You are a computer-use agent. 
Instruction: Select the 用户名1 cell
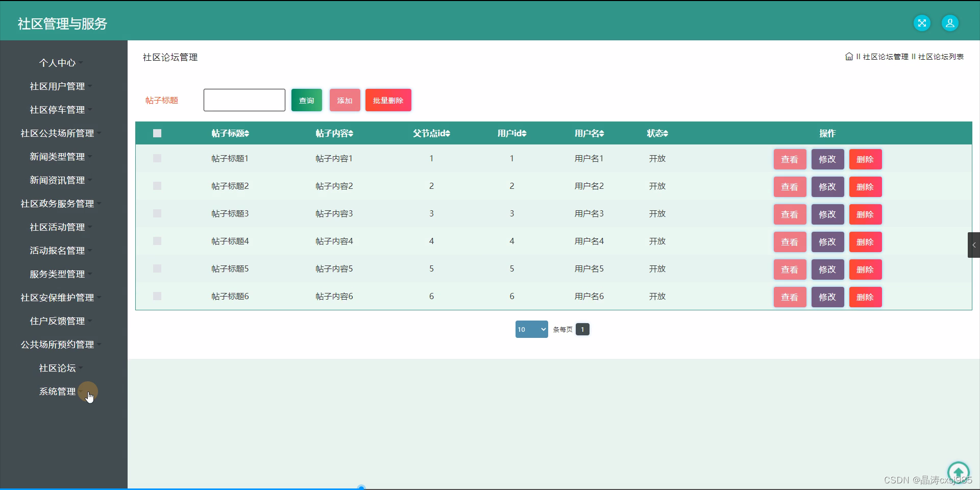589,159
